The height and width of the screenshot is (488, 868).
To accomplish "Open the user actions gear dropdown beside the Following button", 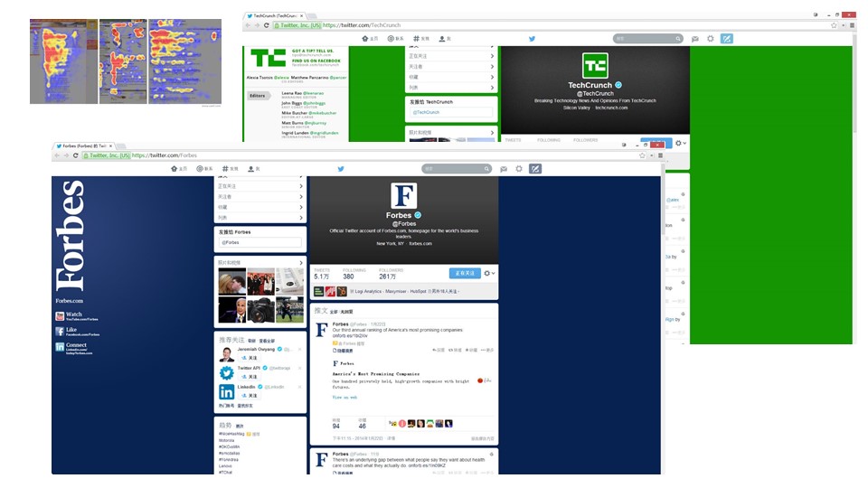I will pos(489,273).
